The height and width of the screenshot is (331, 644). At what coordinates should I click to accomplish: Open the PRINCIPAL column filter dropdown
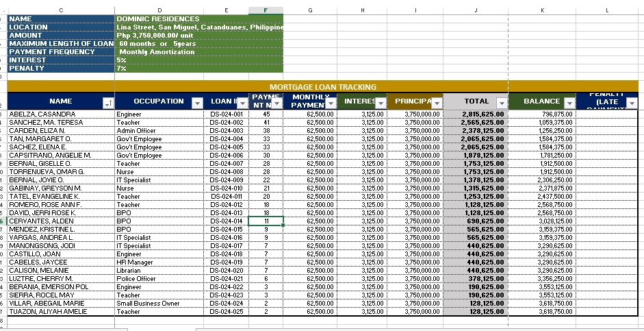click(437, 102)
